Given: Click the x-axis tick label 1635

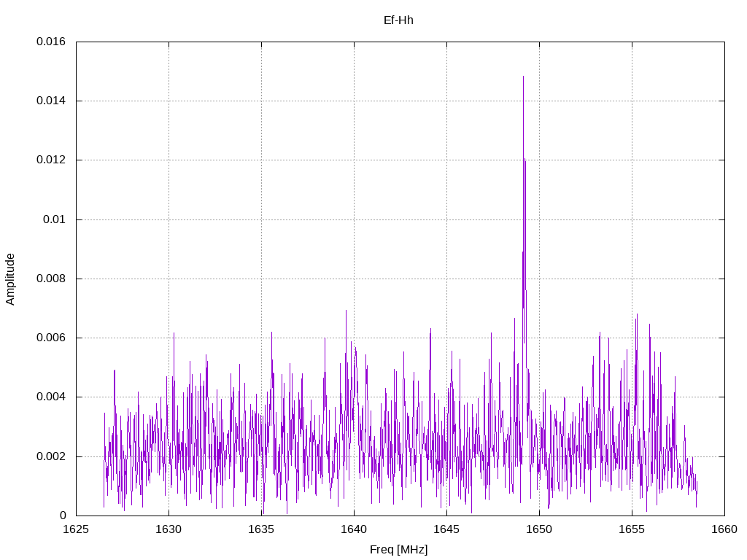Looking at the screenshot, I should tap(262, 529).
